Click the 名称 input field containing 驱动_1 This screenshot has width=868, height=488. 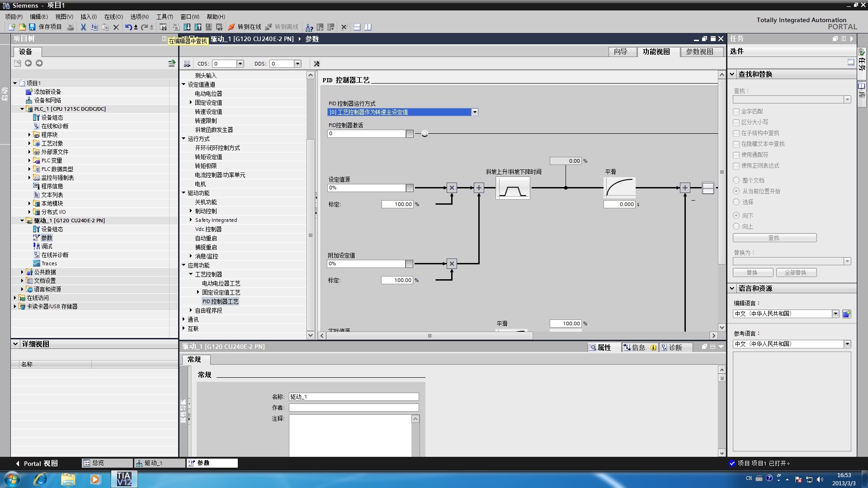pos(354,397)
